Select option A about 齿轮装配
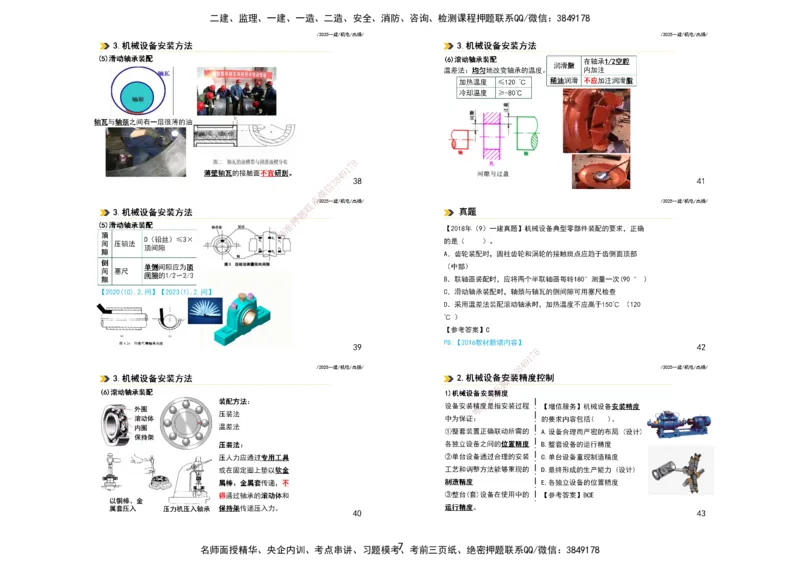800x566 pixels. click(x=540, y=260)
